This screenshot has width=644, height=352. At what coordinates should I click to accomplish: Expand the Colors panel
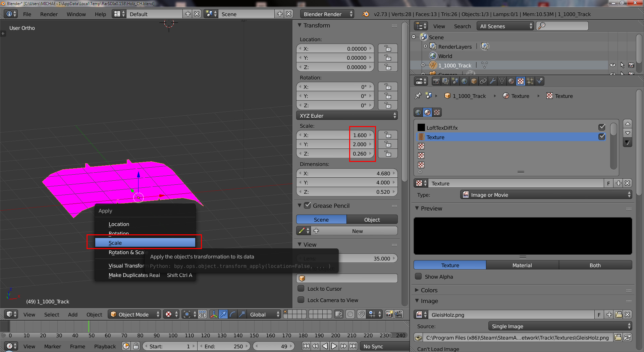click(429, 290)
